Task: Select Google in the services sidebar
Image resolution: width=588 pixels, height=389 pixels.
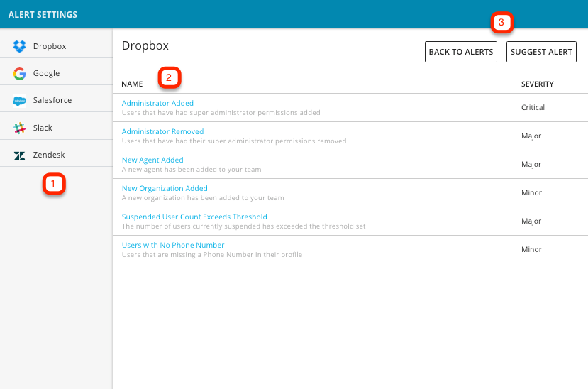Action: pos(56,73)
